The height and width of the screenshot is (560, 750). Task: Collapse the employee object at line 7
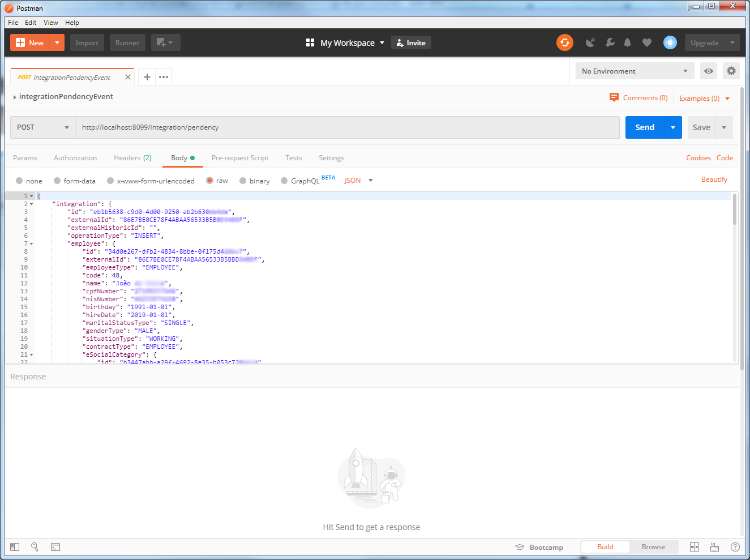pos(31,243)
